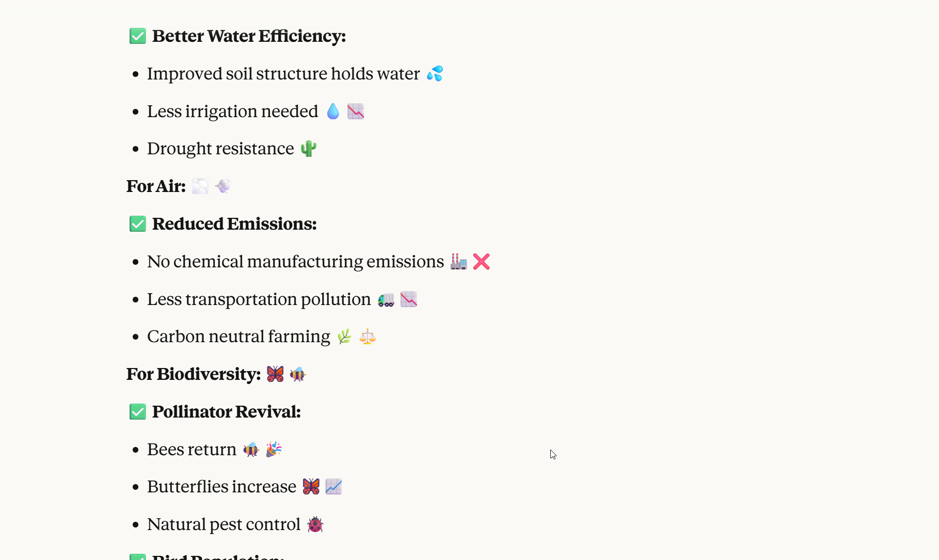Click the balance scale emoji
This screenshot has height=560, width=939.
pyautogui.click(x=368, y=337)
